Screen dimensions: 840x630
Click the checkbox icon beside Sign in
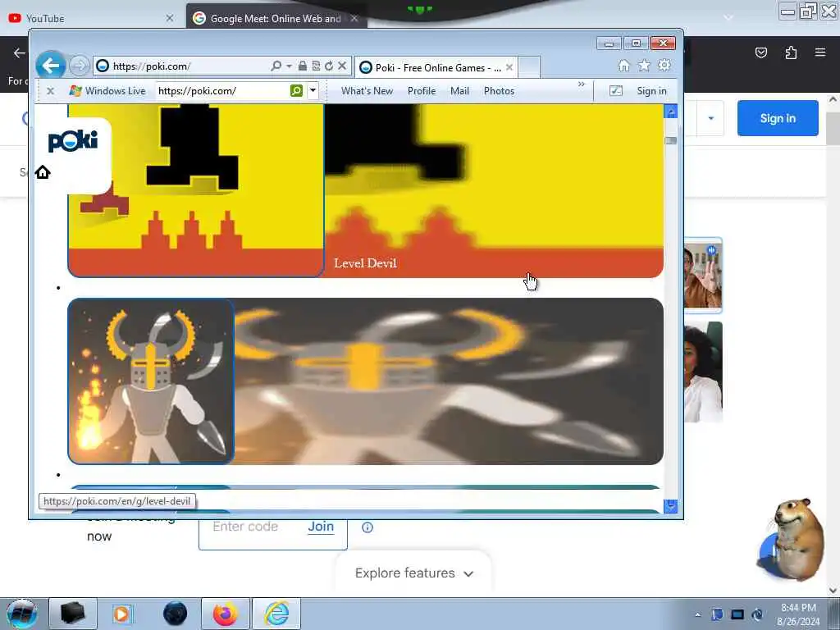(x=616, y=91)
